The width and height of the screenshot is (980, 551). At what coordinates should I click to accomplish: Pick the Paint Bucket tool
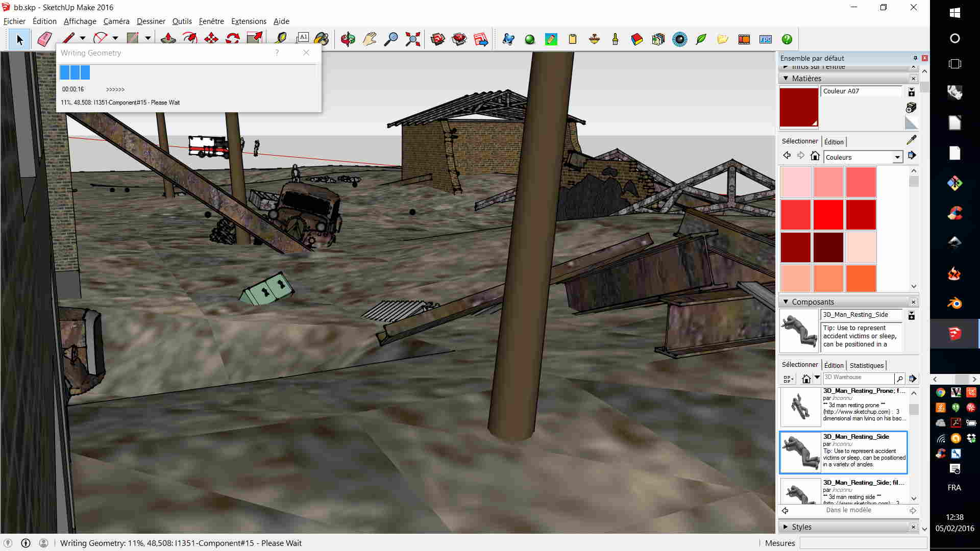coord(321,39)
